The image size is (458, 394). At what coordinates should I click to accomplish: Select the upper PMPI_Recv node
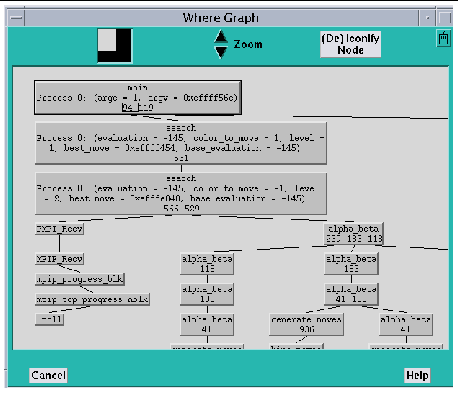59,229
